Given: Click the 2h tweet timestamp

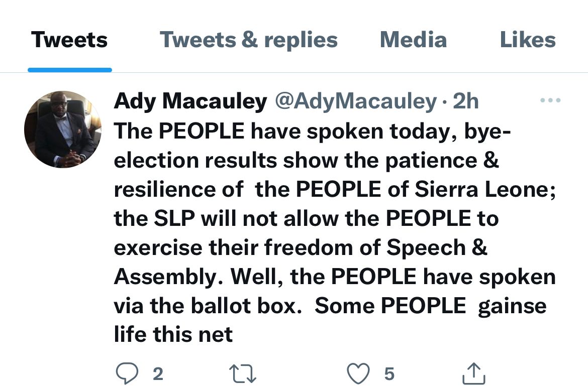Looking at the screenshot, I should pyautogui.click(x=466, y=102).
